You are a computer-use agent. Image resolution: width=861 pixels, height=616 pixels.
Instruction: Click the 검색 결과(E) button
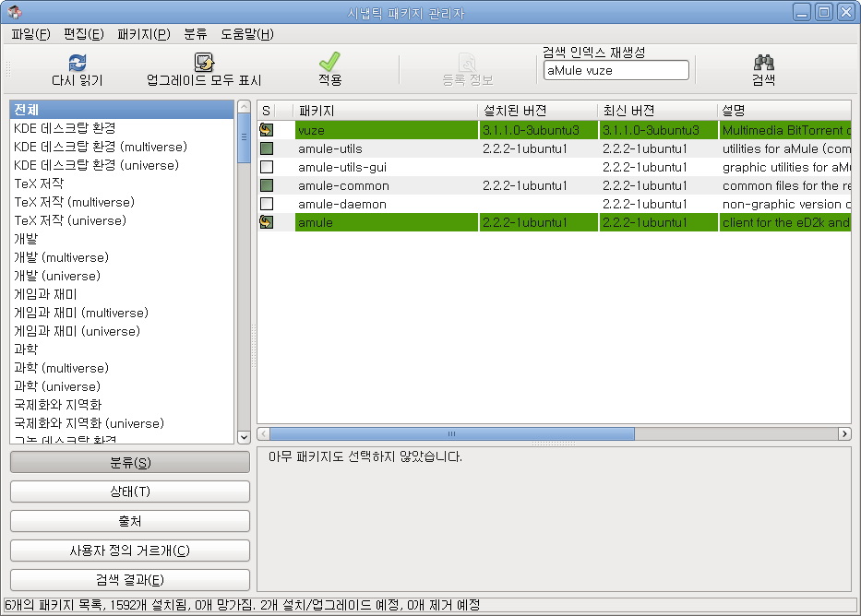[130, 580]
